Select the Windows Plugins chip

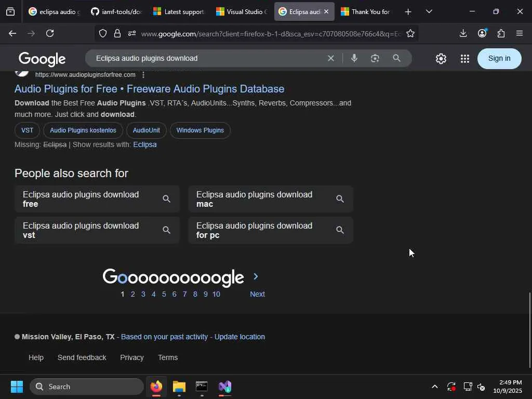(200, 130)
